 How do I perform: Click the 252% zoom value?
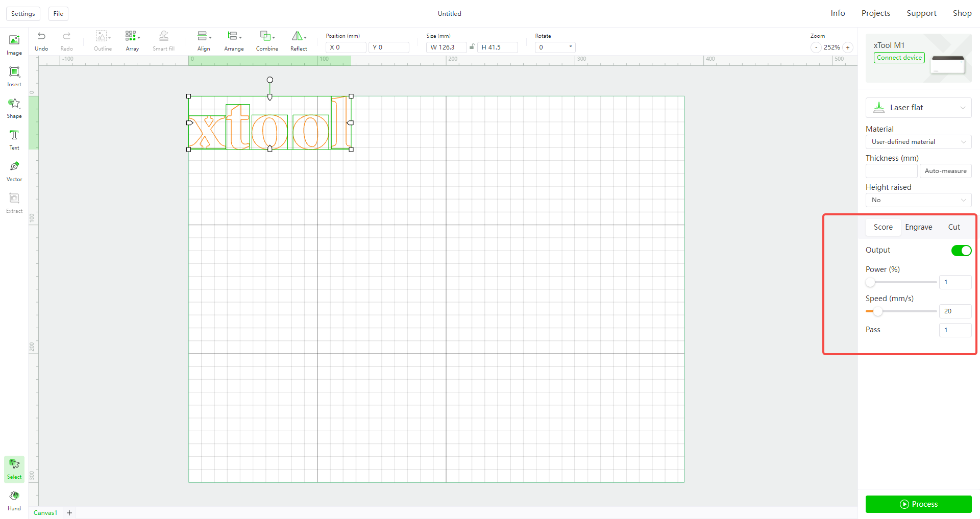[x=832, y=47]
